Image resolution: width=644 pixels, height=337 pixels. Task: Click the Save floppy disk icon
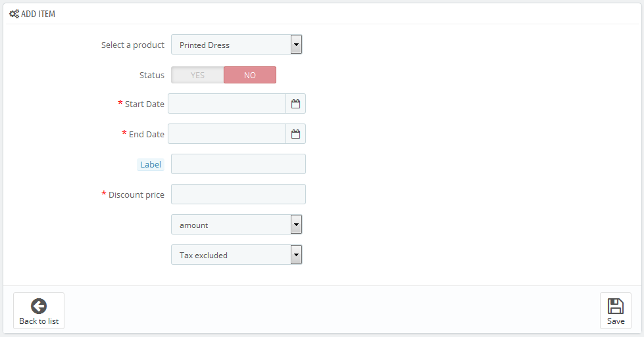(x=615, y=306)
